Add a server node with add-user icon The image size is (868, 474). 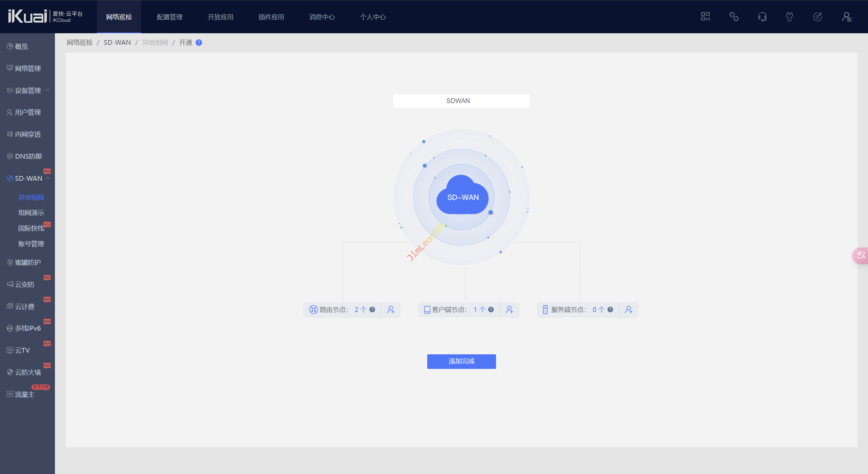click(628, 310)
